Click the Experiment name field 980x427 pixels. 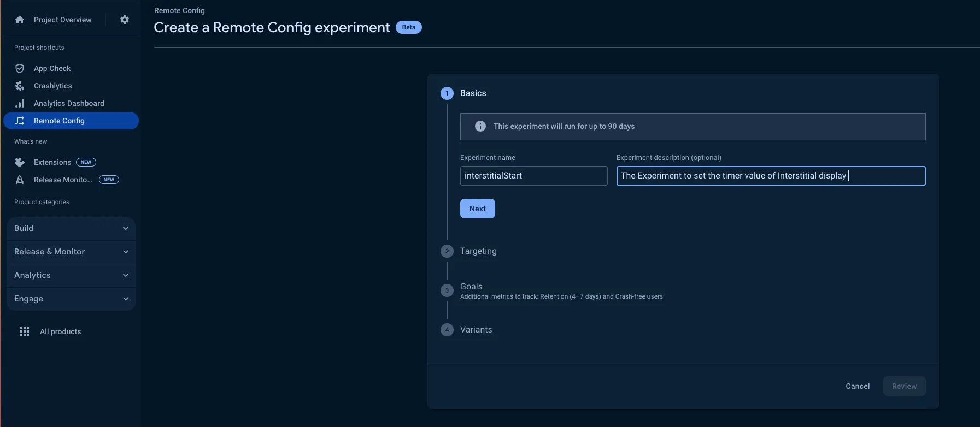pyautogui.click(x=534, y=176)
